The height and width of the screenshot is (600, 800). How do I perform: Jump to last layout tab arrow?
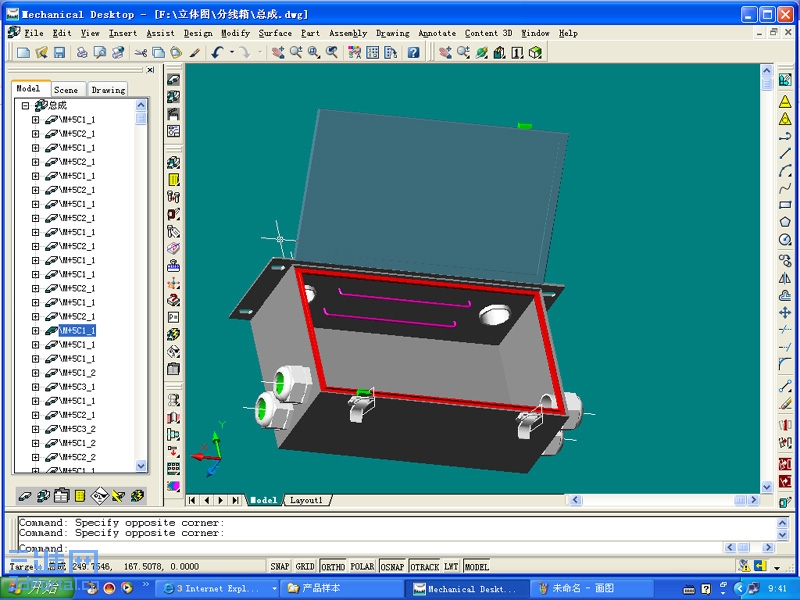click(x=235, y=501)
